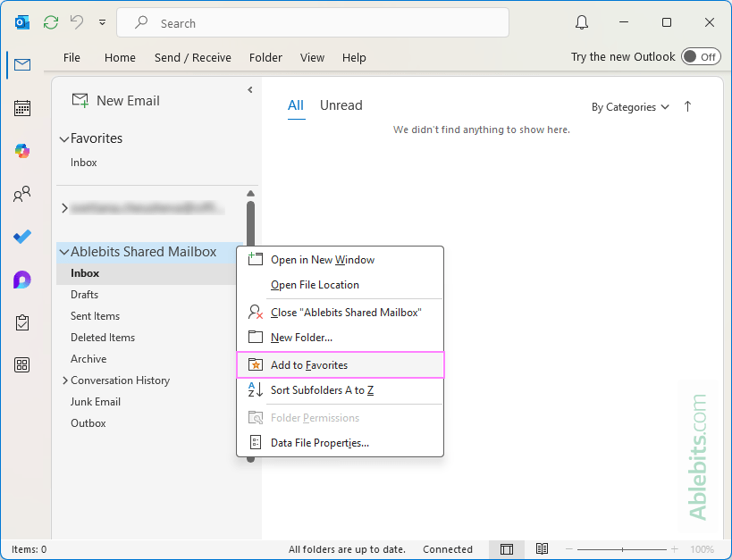Reverse sort order with up arrow
The width and height of the screenshot is (732, 560).
[x=687, y=107]
